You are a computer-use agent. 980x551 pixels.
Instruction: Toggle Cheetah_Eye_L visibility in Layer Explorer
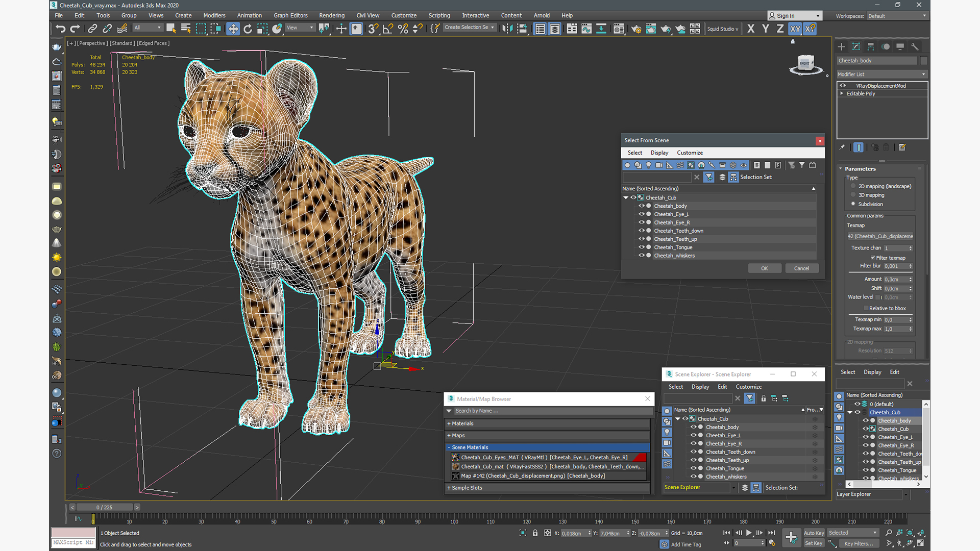[x=866, y=437]
